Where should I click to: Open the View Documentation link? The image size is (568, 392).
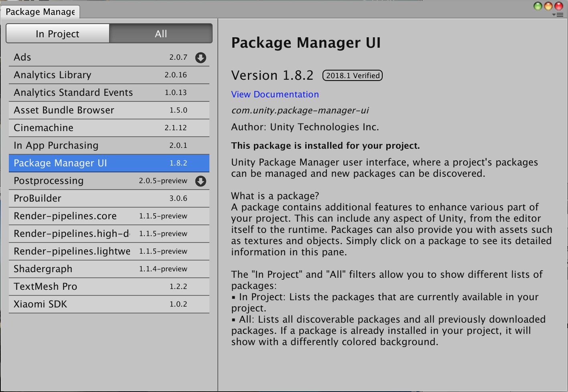coord(275,95)
